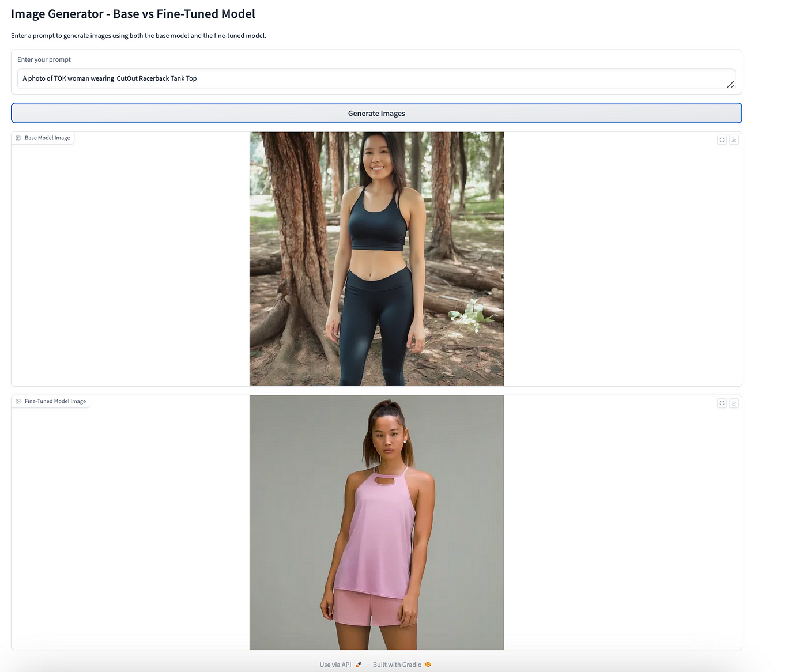
Task: Click the Gradio logo icon in footer
Action: (428, 665)
